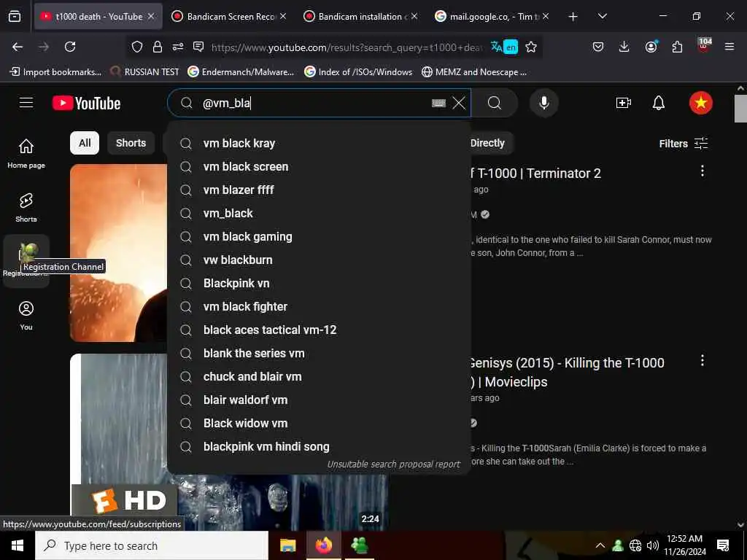Open RUSSIAN TEST bookmark
The height and width of the screenshot is (560, 747).
tap(144, 72)
